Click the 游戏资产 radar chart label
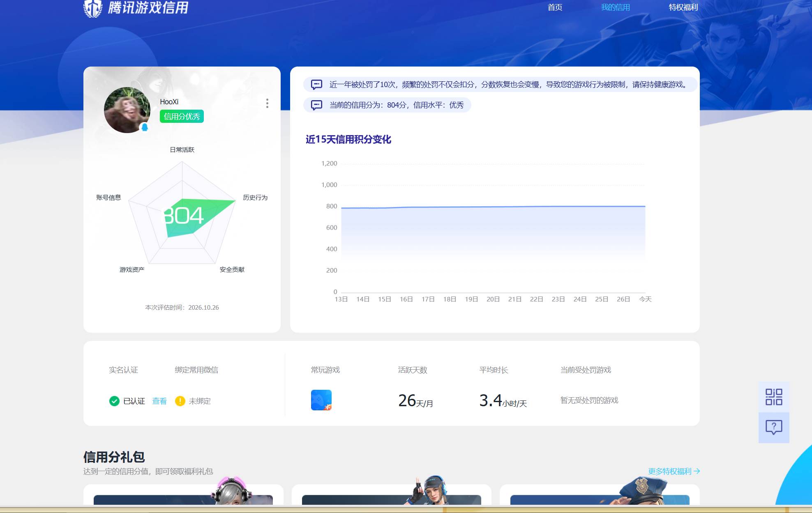The height and width of the screenshot is (513, 812). [x=132, y=270]
